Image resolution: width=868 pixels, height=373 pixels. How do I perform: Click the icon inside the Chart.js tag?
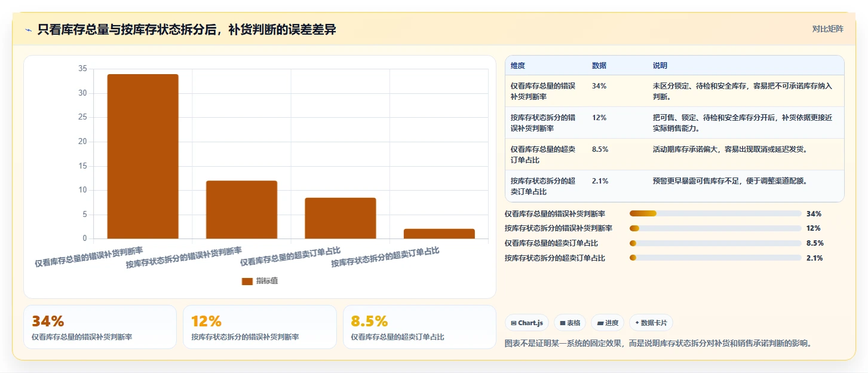pos(514,323)
